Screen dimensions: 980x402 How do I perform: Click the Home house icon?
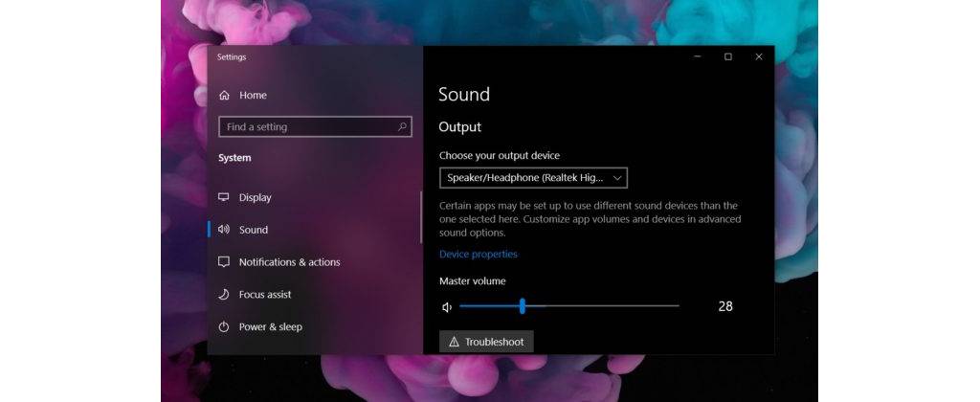coord(224,96)
